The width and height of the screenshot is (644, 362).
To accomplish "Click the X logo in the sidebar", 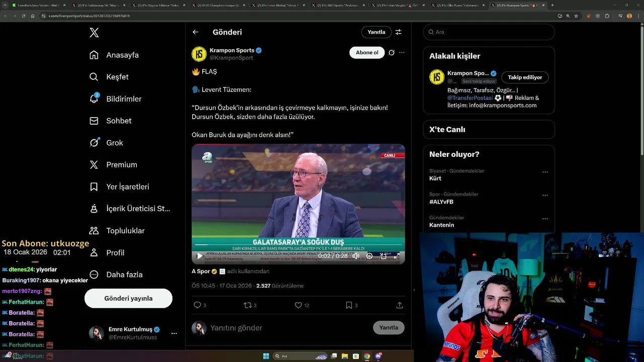I will pos(94,33).
